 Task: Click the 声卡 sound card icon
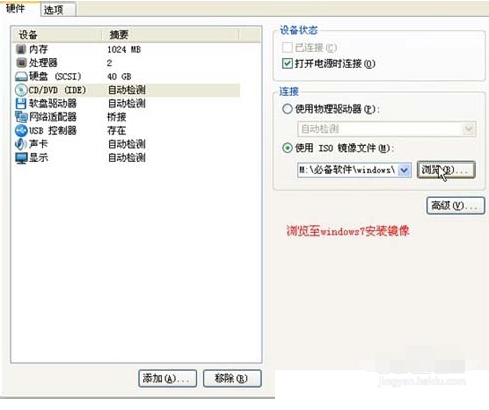pyautogui.click(x=21, y=144)
